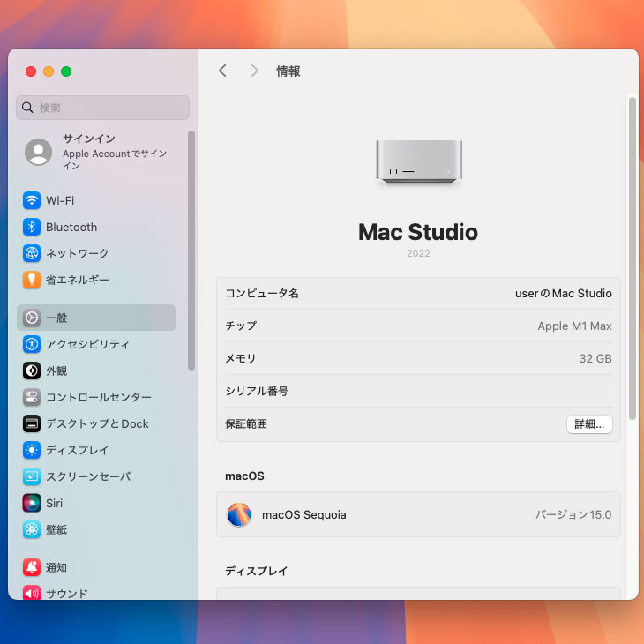Click the 'Mac Studio' title heading
The height and width of the screenshot is (644, 644).
[x=418, y=232]
